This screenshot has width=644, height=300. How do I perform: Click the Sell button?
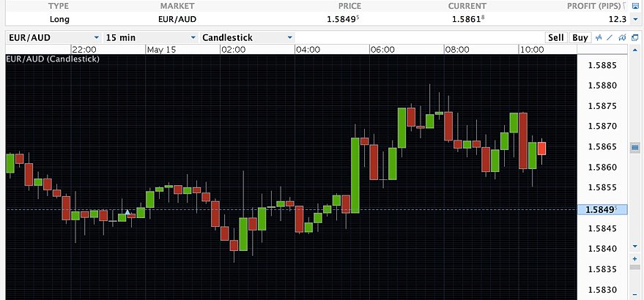[556, 38]
